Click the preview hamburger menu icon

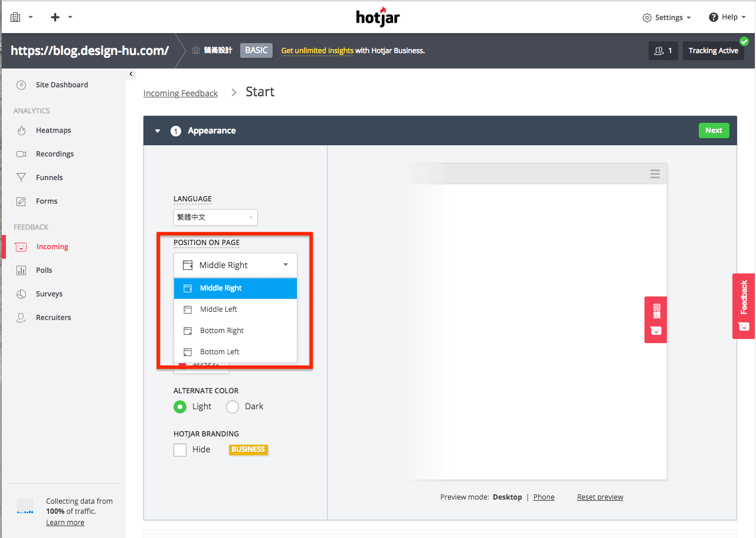(655, 174)
